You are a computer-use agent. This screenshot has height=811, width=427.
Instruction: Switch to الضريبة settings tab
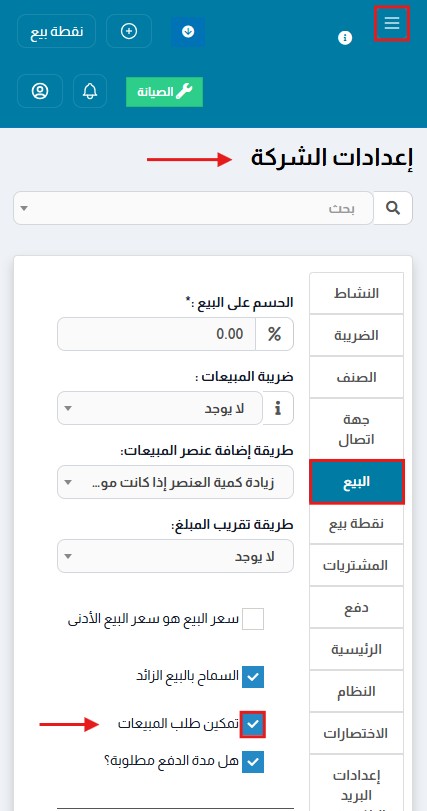pos(356,335)
